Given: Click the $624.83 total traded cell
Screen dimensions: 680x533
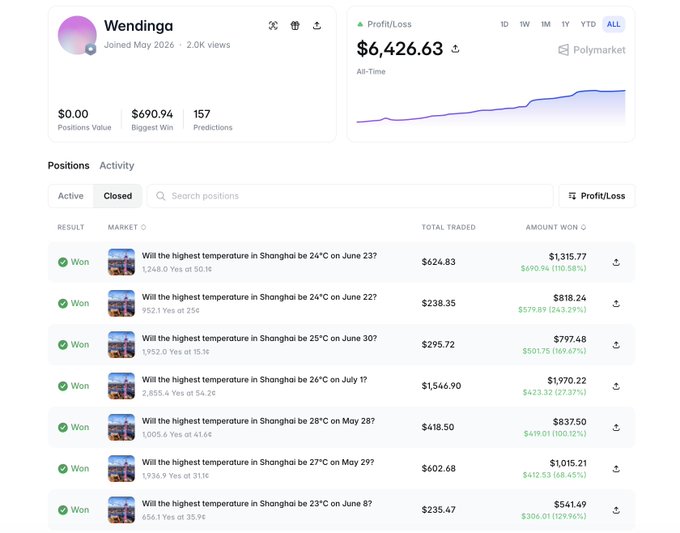Looking at the screenshot, I should point(438,262).
